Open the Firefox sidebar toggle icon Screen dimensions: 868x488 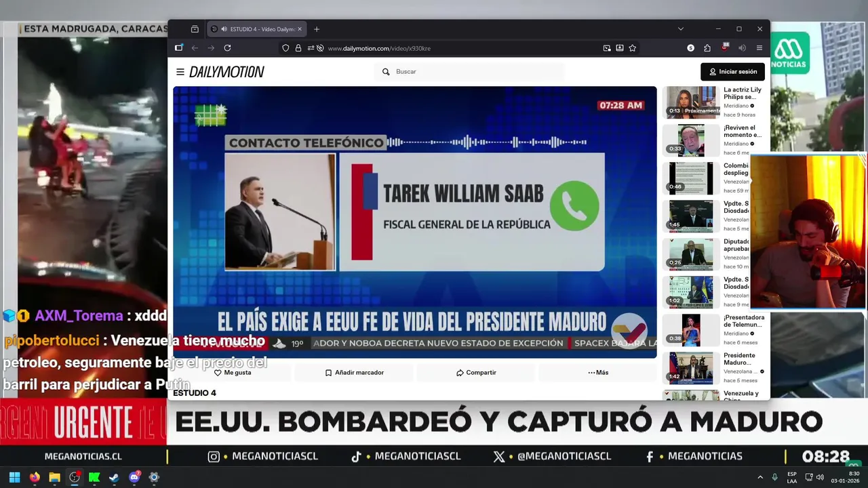(178, 48)
